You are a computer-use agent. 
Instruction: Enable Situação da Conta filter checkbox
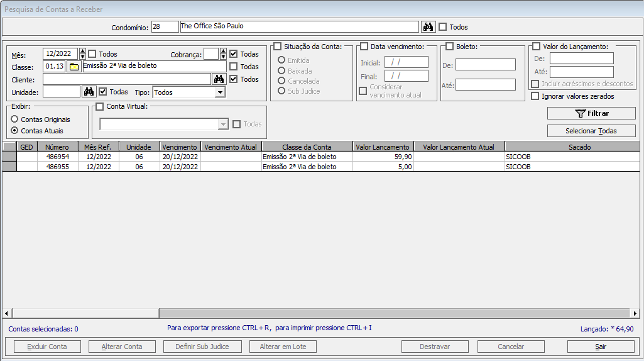278,47
